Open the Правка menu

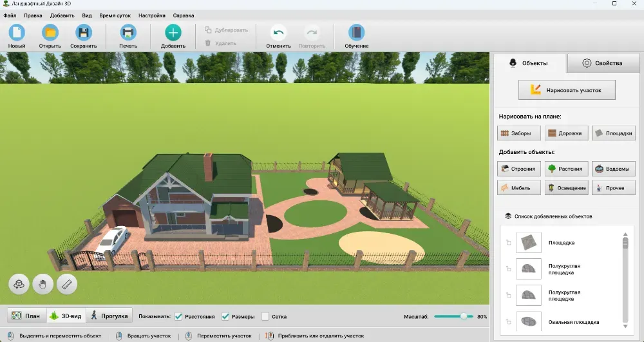33,15
